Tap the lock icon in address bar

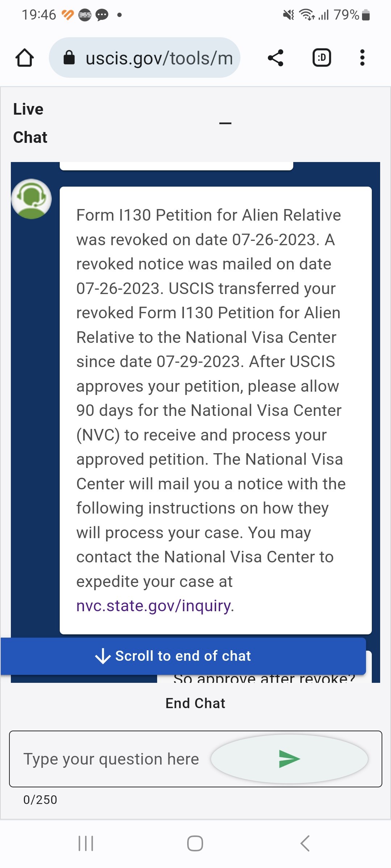[x=69, y=58]
